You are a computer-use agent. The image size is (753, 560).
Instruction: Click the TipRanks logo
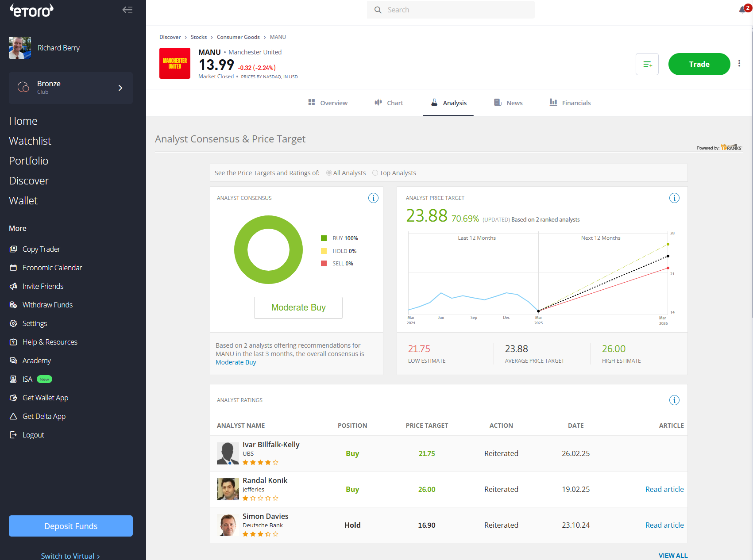click(x=731, y=147)
